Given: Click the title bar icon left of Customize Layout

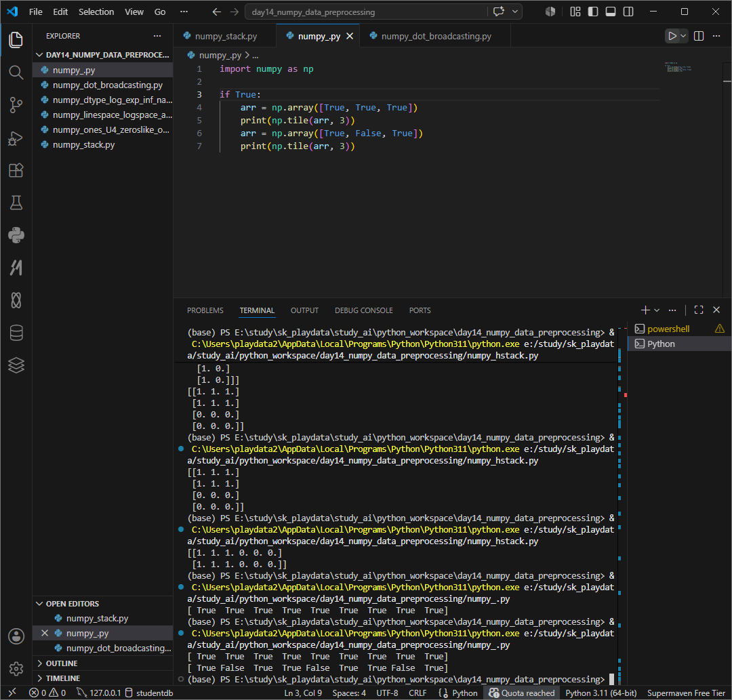Looking at the screenshot, I should 550,12.
